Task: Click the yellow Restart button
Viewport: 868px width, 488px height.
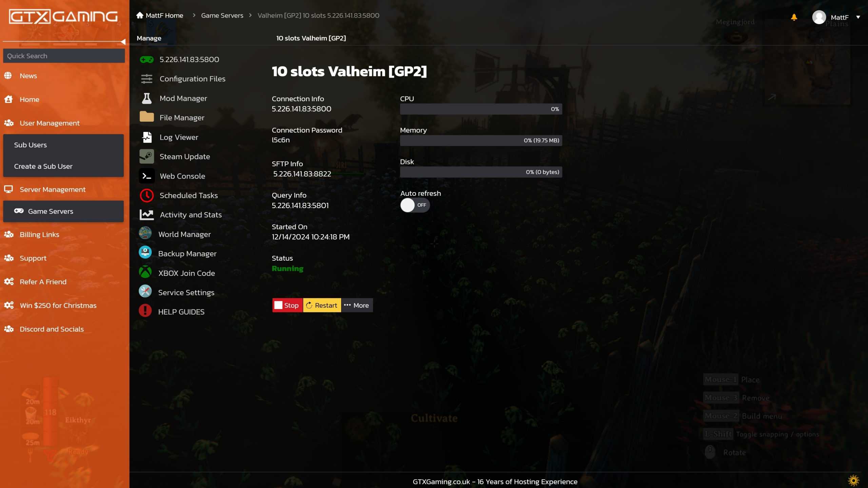Action: pos(322,305)
